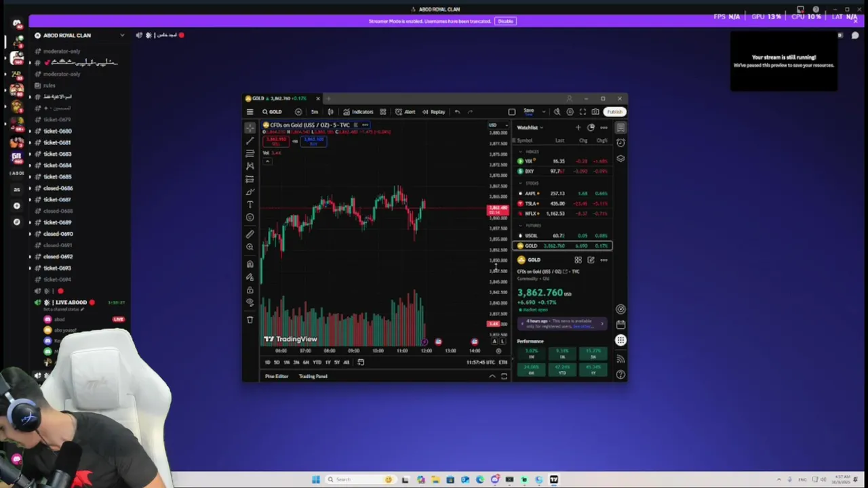Click the compare or add symbol icon

point(298,112)
